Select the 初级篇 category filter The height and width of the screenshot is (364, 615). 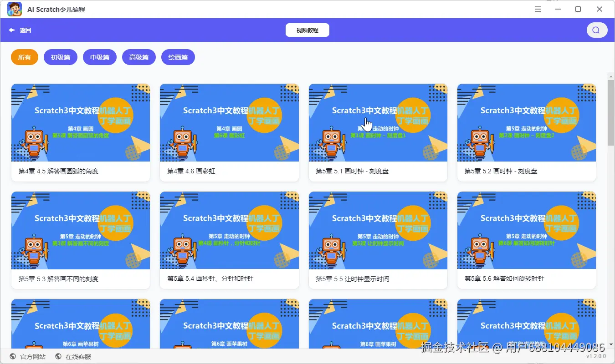[x=61, y=57]
